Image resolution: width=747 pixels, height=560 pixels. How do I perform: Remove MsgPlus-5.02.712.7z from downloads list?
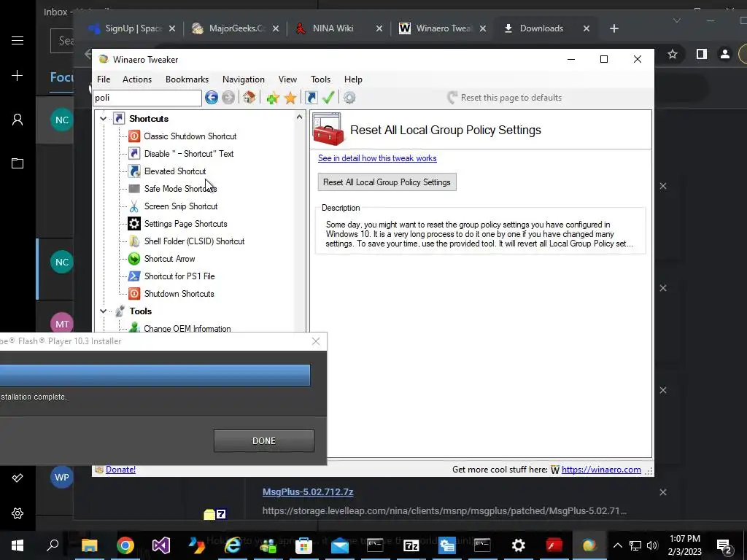[662, 492]
